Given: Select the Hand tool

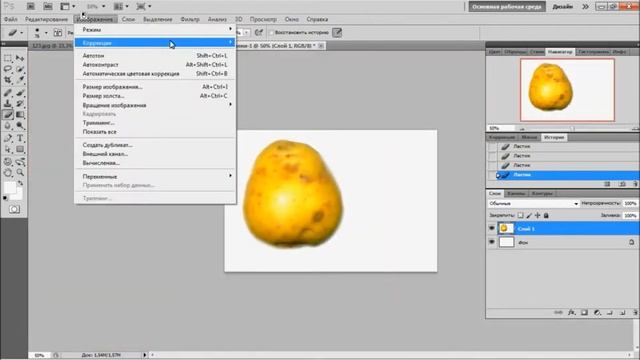Looking at the screenshot, I should [x=8, y=173].
